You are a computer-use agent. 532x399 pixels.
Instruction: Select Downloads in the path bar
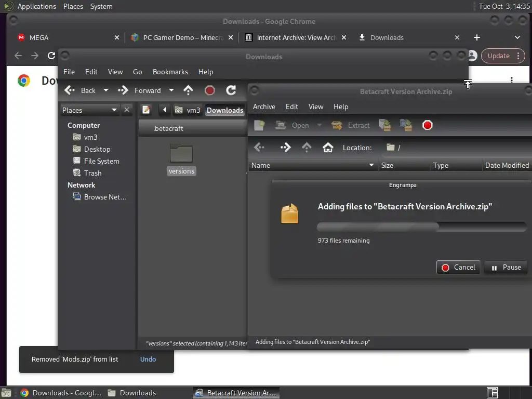(x=225, y=110)
